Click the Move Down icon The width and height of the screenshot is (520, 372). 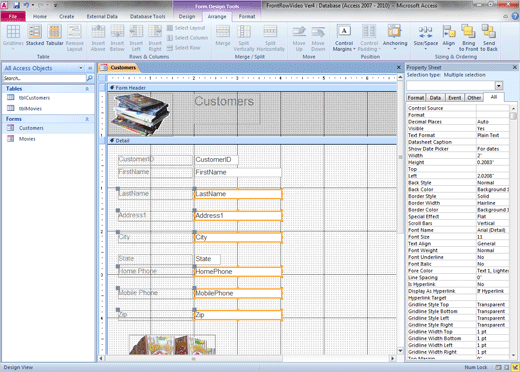click(318, 38)
